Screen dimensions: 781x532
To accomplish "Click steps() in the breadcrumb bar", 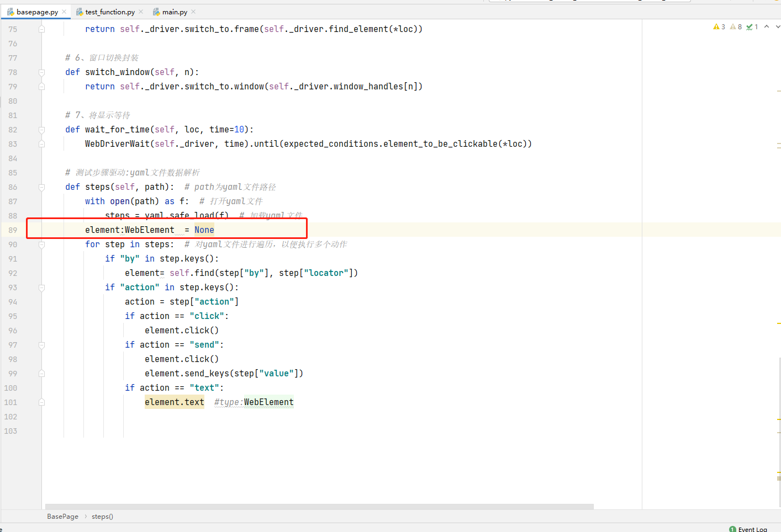I will point(102,517).
